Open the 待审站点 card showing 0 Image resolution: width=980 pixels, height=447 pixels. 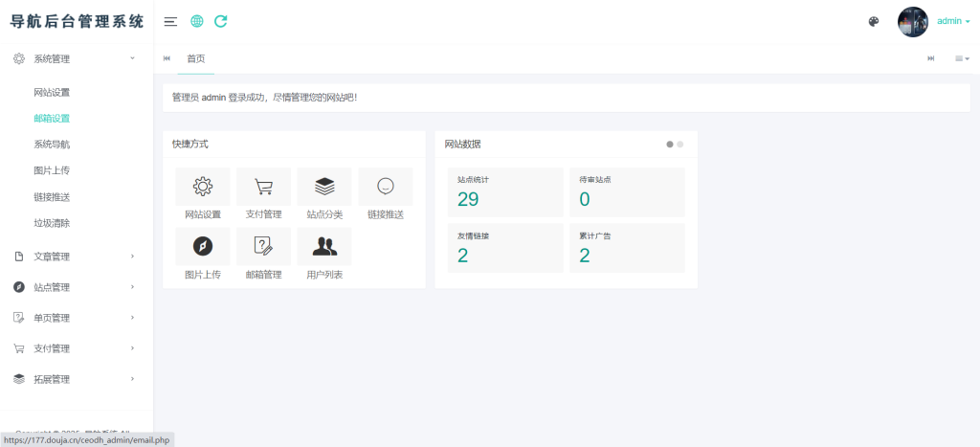coord(627,192)
